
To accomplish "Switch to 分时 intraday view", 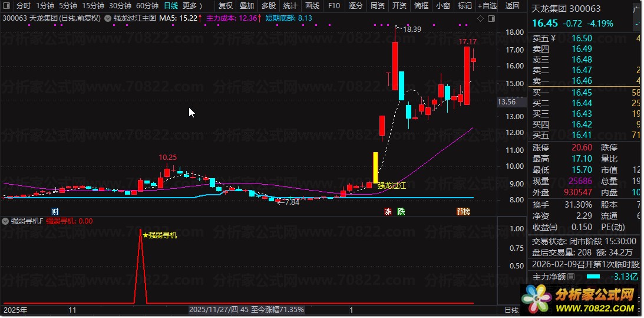I will coord(24,6).
